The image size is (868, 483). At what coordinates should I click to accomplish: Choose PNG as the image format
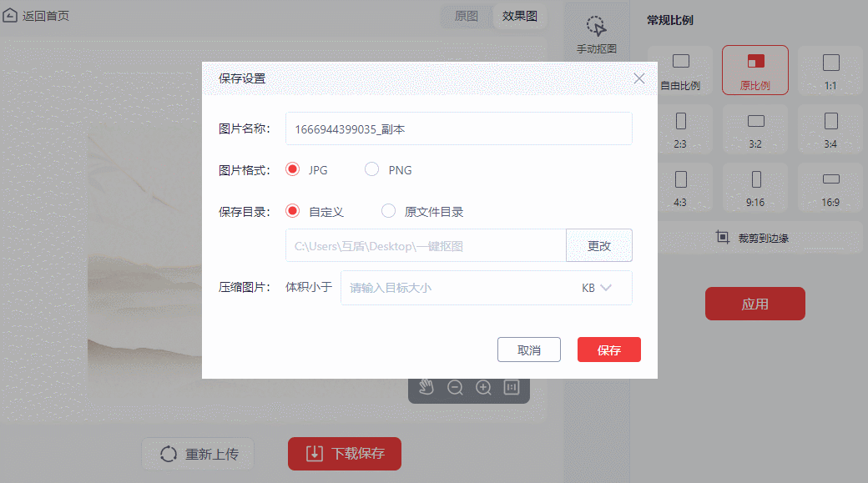372,169
